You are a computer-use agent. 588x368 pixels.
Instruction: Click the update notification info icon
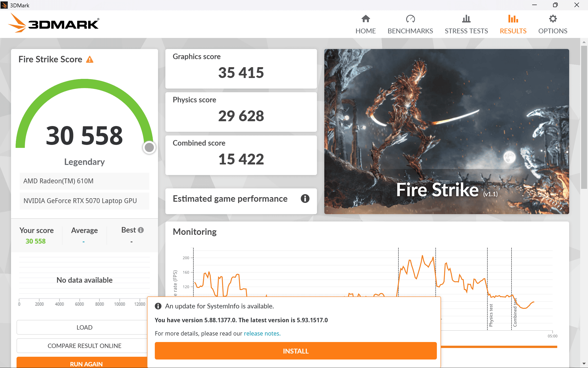[x=158, y=306]
